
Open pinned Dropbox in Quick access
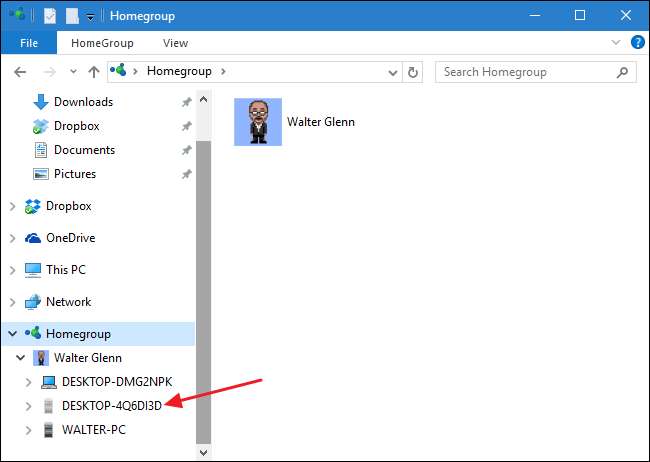click(76, 126)
